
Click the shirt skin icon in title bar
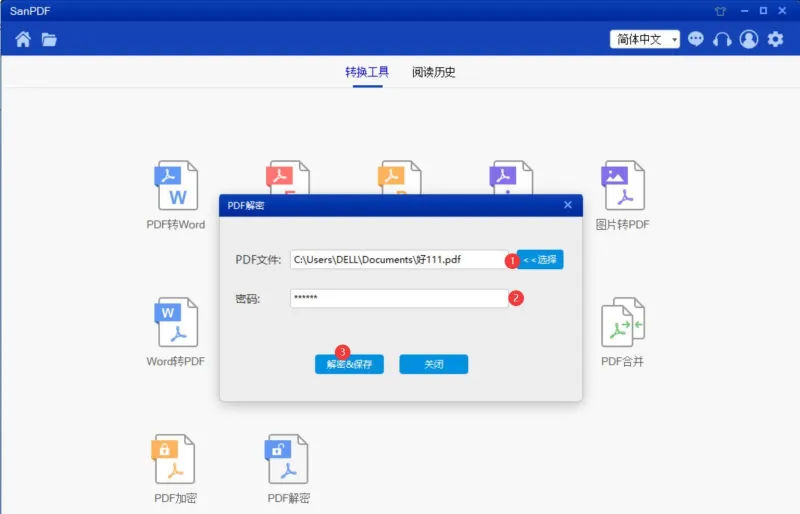pyautogui.click(x=720, y=11)
